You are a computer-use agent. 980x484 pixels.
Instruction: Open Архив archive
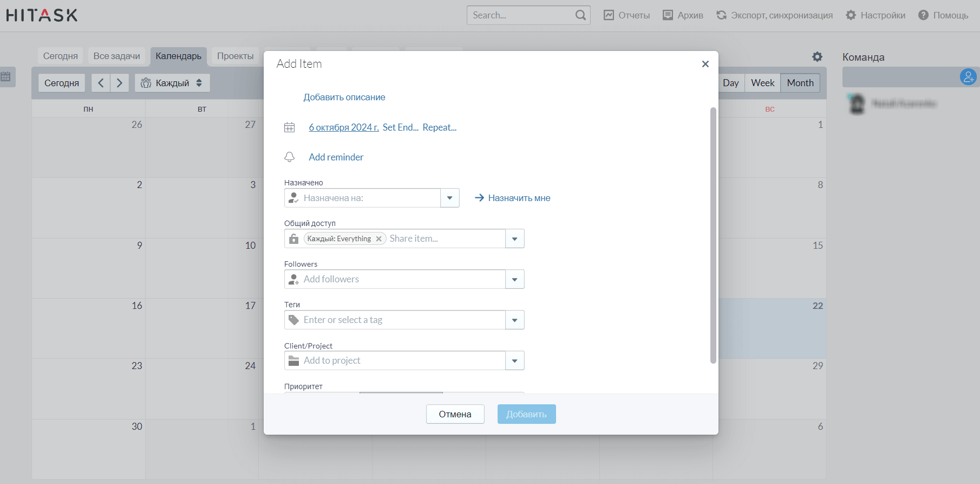(683, 15)
